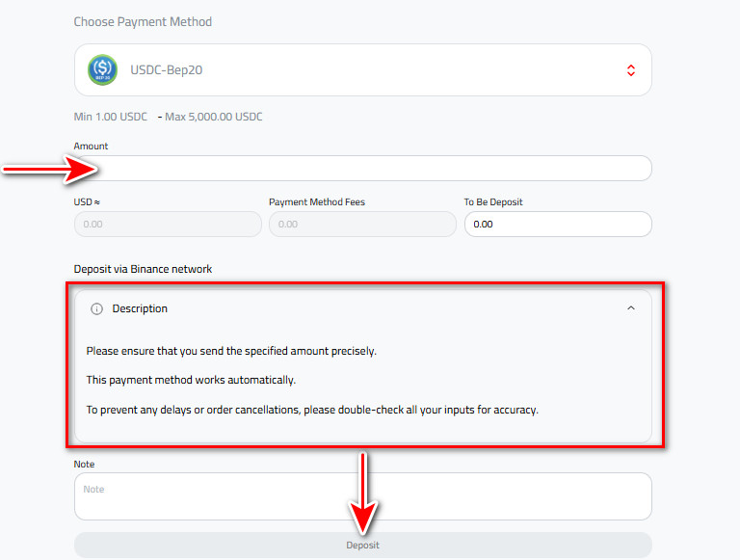Click the 'Payment Method Fees' label
Viewport: 740px width, 560px height.
point(317,202)
